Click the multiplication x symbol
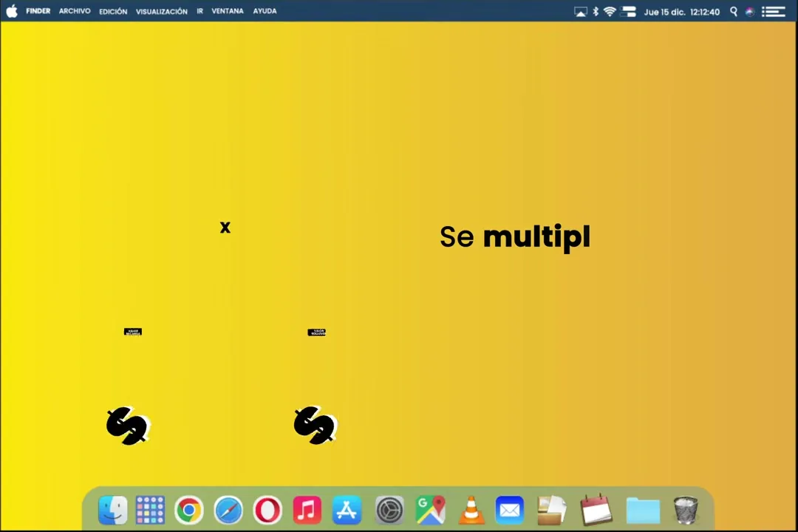Screen dimensions: 798x532 225,227
